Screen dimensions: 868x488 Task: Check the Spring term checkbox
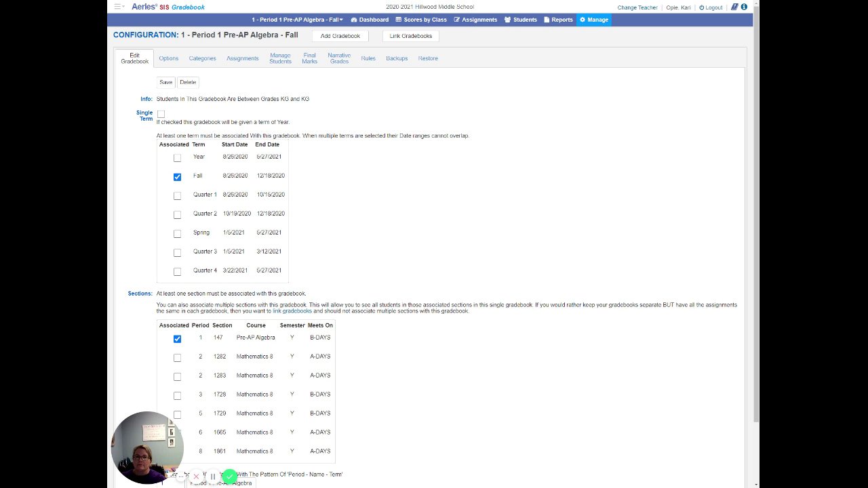177,234
